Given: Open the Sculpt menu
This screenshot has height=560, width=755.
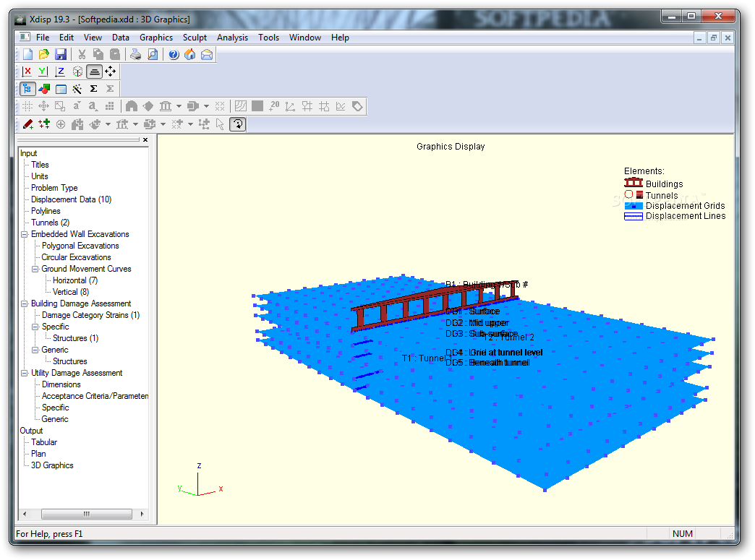Looking at the screenshot, I should pyautogui.click(x=195, y=38).
